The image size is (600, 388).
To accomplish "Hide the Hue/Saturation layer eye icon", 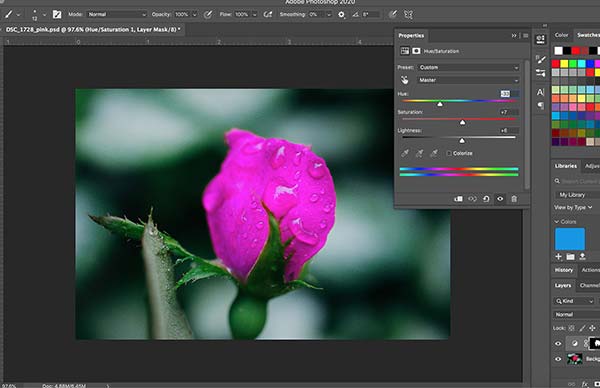I will [x=558, y=344].
